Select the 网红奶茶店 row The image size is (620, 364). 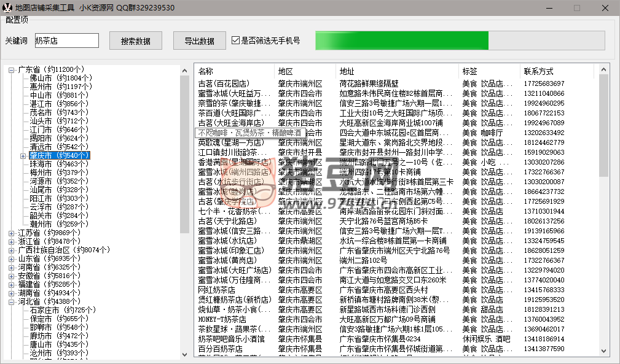point(216,290)
